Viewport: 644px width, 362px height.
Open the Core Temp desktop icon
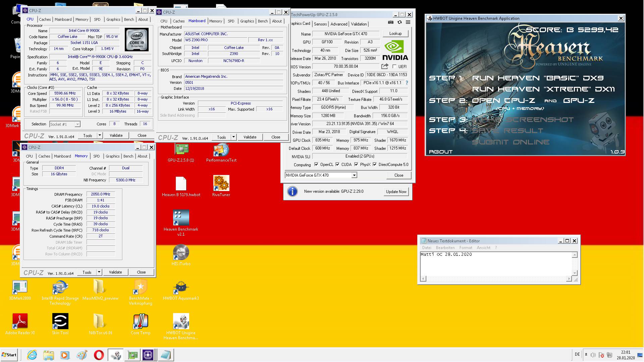coord(141,324)
